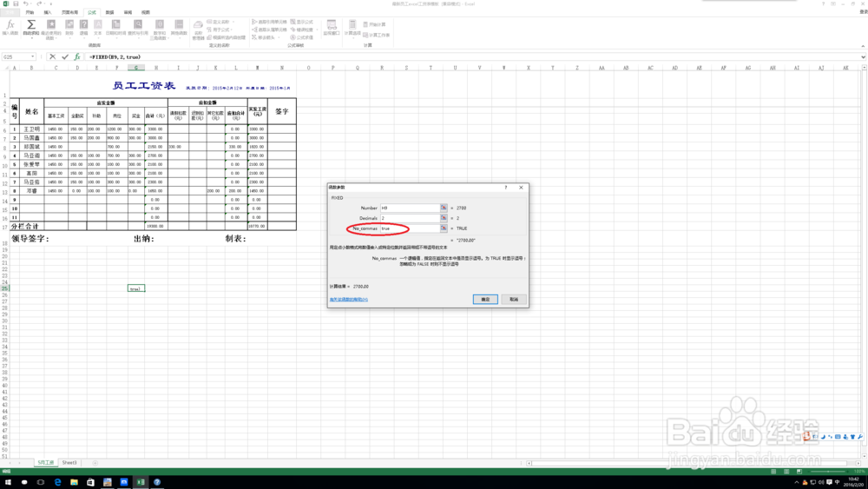This screenshot has height=489, width=868.
Task: Click Trace Precedents in formula auditing
Action: [x=270, y=23]
